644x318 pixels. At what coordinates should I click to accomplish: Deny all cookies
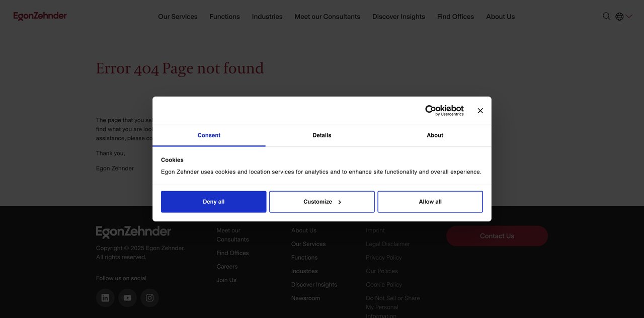pos(214,202)
